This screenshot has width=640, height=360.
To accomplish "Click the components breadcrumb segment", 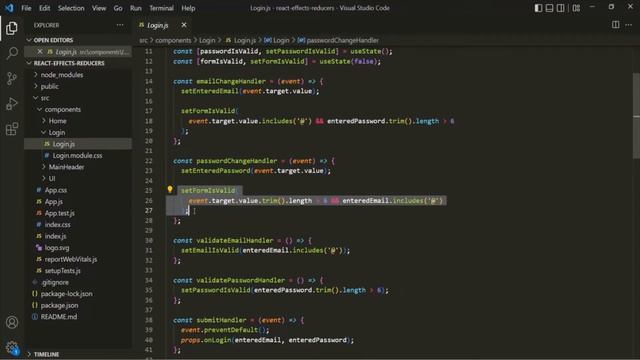I will click(x=173, y=40).
